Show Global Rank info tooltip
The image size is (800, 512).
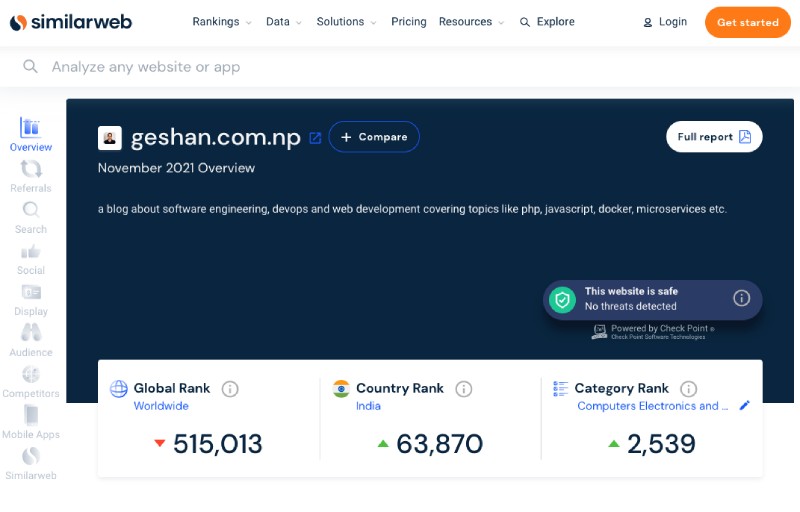click(230, 389)
